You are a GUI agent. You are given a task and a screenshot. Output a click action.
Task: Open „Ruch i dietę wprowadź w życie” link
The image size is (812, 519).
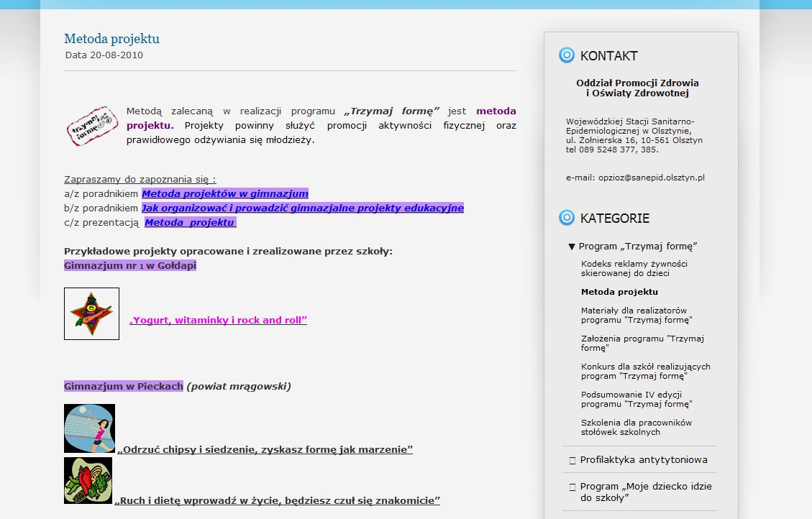point(277,501)
